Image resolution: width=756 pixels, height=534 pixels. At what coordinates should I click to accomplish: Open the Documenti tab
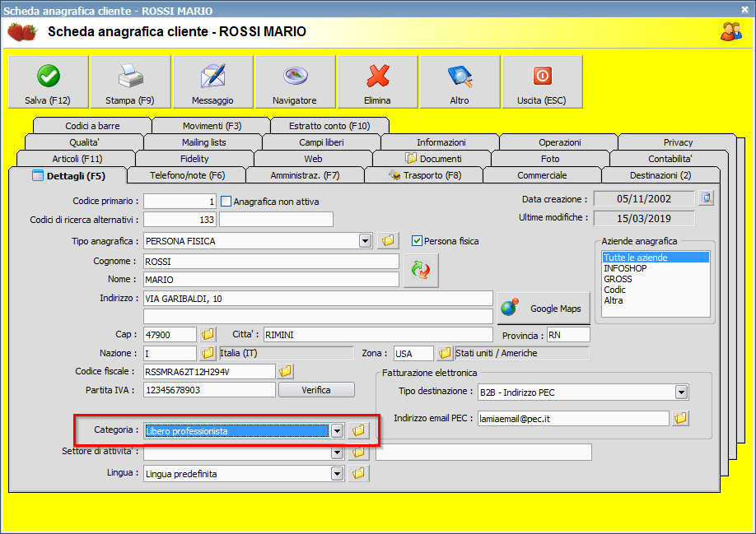(432, 159)
